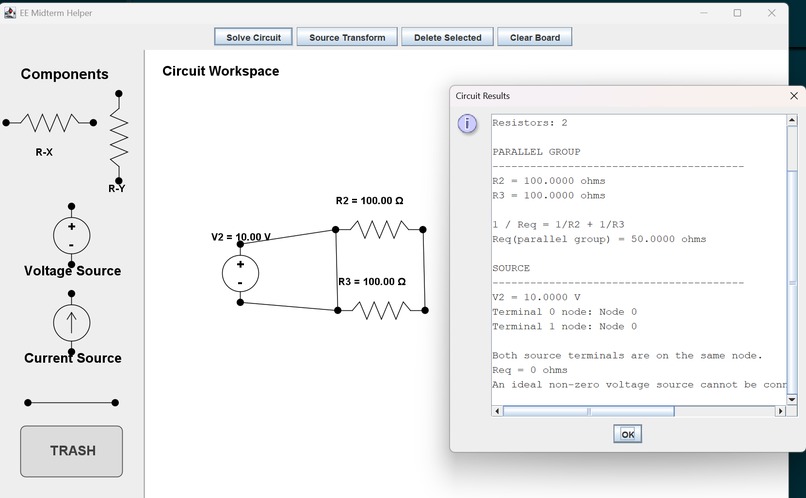Click the R2 = 100.00 Ω label
Viewport: 806px width, 498px height.
click(x=370, y=200)
